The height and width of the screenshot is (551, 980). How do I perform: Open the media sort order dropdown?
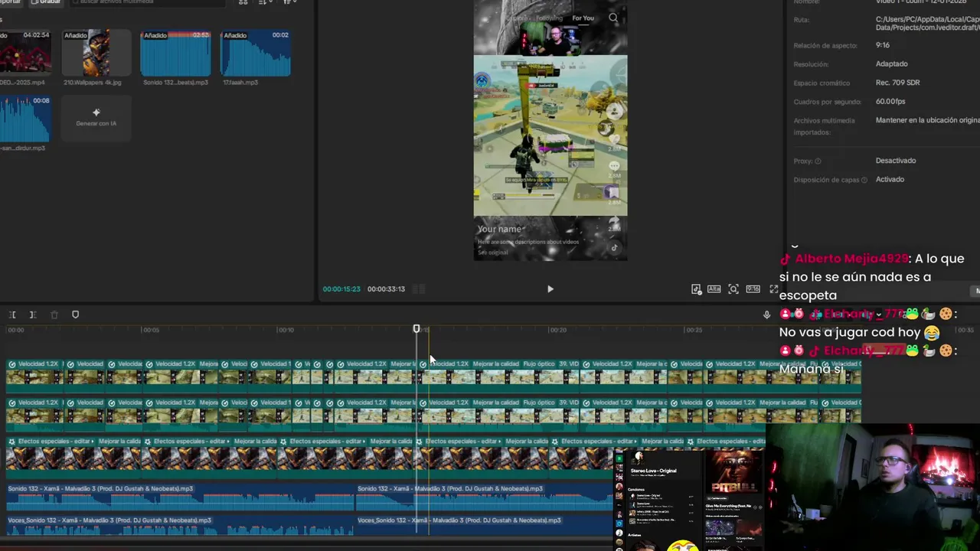point(265,2)
